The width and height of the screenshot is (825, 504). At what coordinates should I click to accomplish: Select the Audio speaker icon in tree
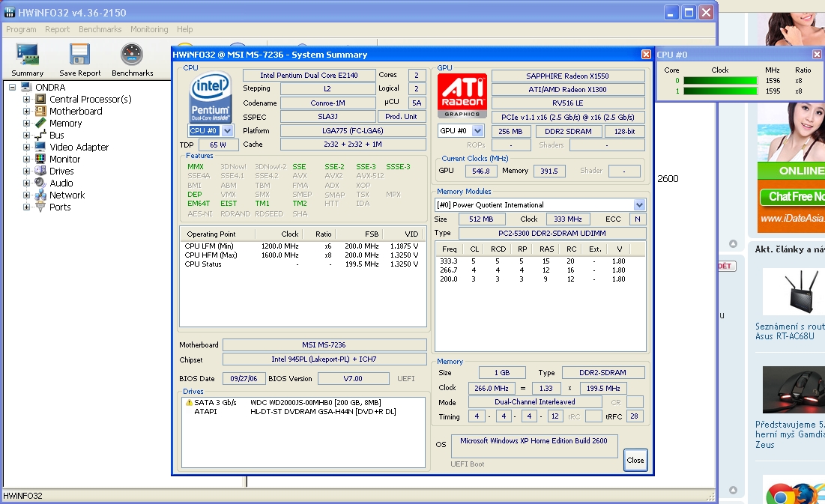[x=40, y=183]
